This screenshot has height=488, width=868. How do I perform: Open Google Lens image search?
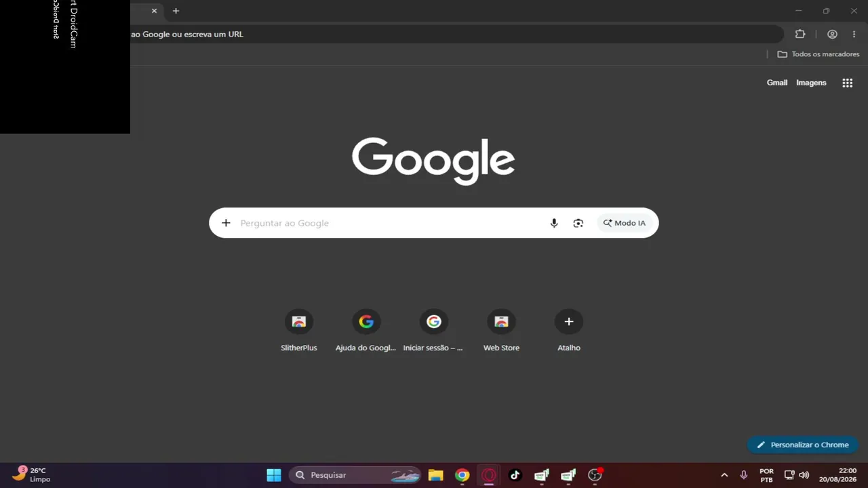point(578,223)
